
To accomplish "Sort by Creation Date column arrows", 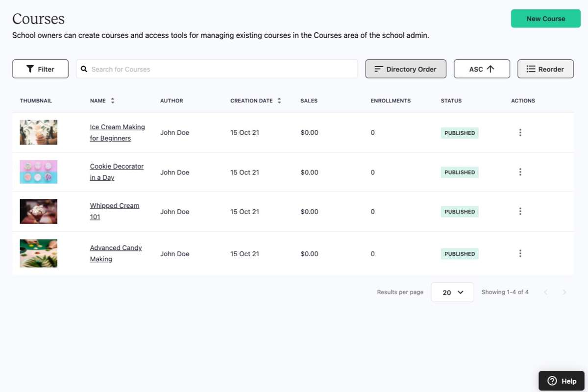I will pyautogui.click(x=279, y=100).
